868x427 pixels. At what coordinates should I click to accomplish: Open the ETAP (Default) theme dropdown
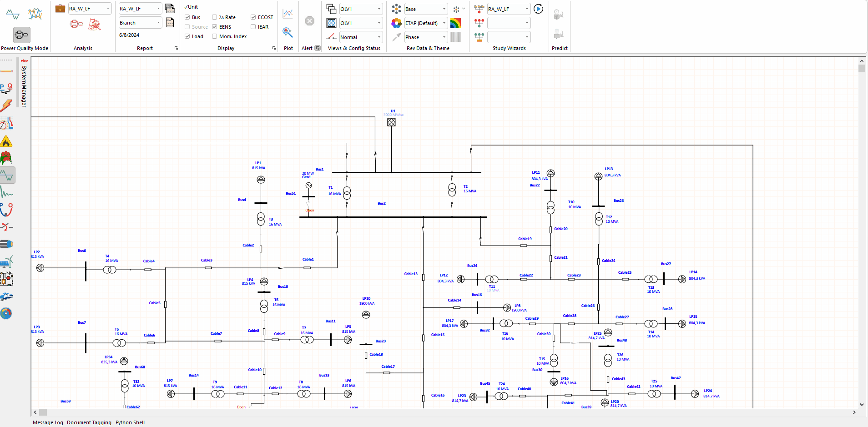[x=444, y=23]
